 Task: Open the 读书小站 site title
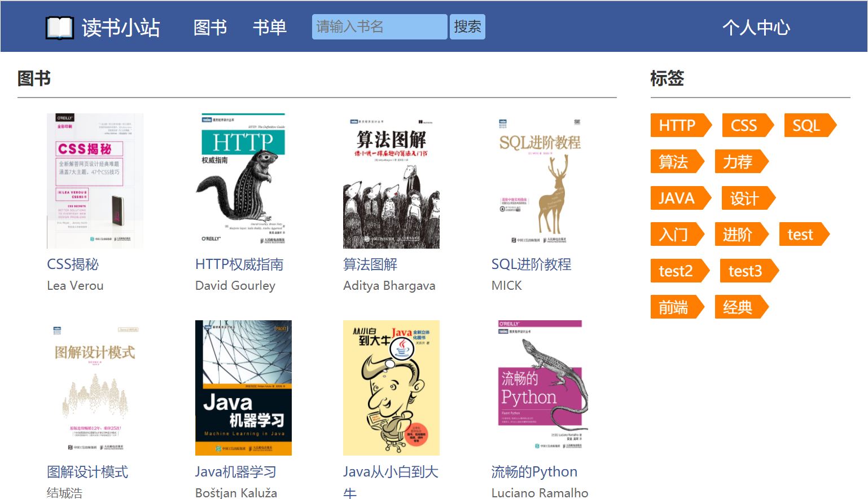coord(121,28)
